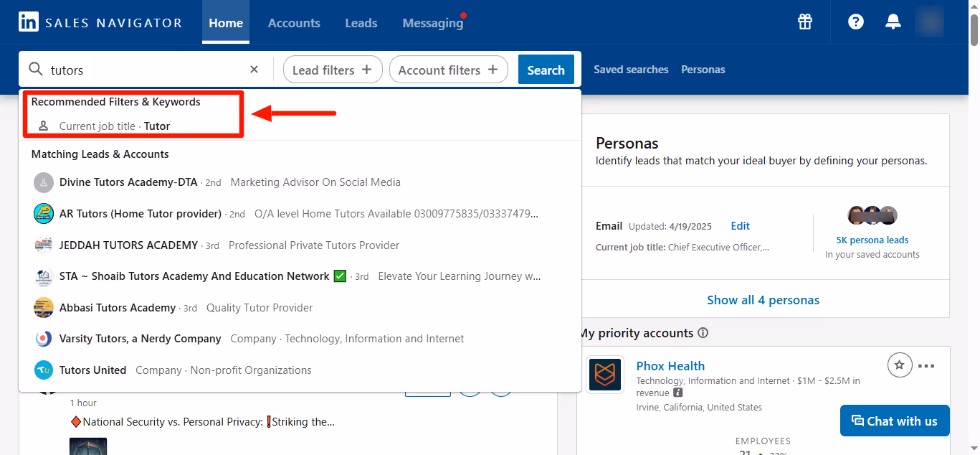Screen dimensions: 980x455
Task: Select AR Tutors (Home Tutor provider) result
Action: (300, 214)
